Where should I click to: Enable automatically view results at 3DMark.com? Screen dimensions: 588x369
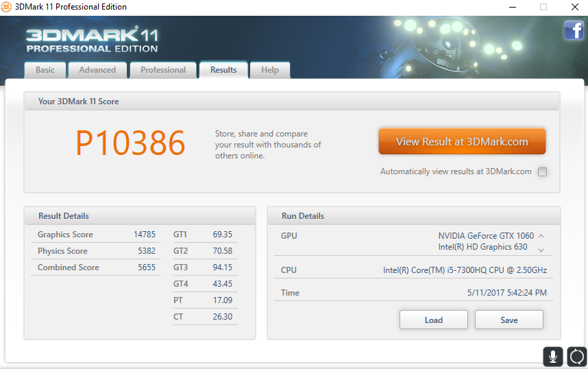tap(542, 172)
